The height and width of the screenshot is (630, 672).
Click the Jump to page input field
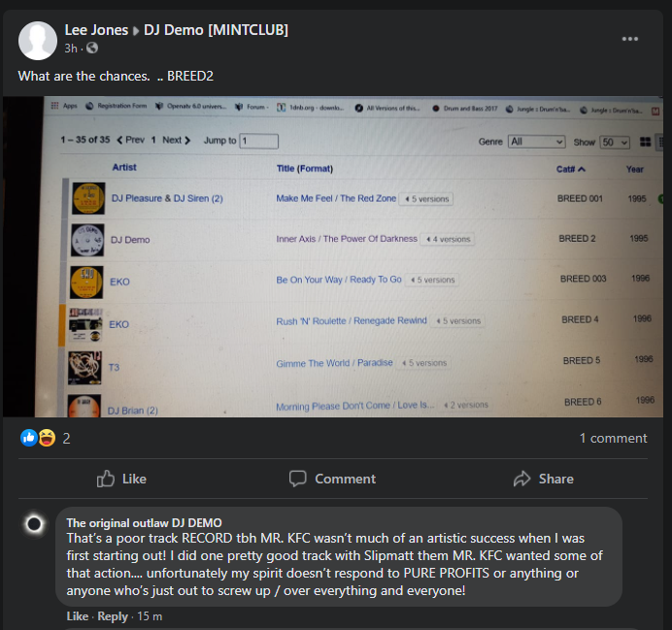pos(259,141)
